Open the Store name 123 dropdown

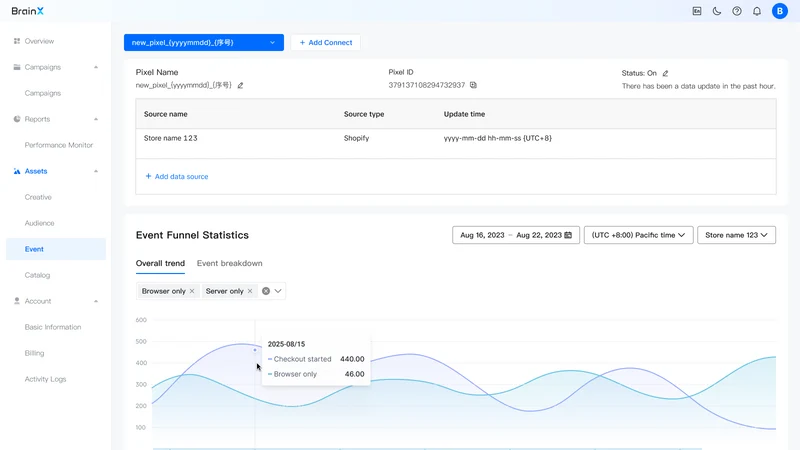tap(736, 235)
